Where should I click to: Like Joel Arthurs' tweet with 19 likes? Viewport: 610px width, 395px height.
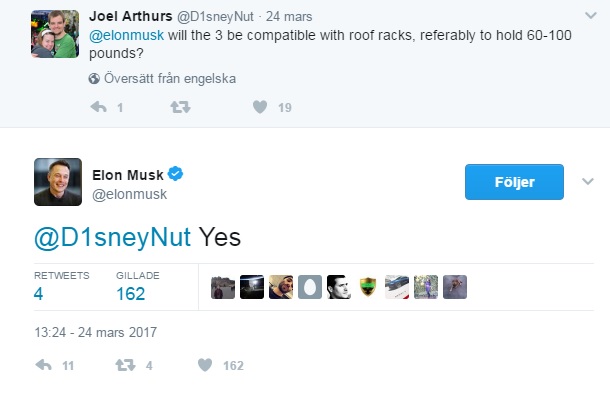pyautogui.click(x=260, y=107)
